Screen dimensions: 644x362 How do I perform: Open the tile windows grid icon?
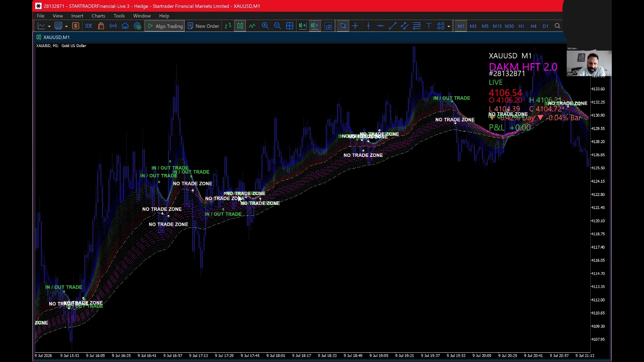289,26
